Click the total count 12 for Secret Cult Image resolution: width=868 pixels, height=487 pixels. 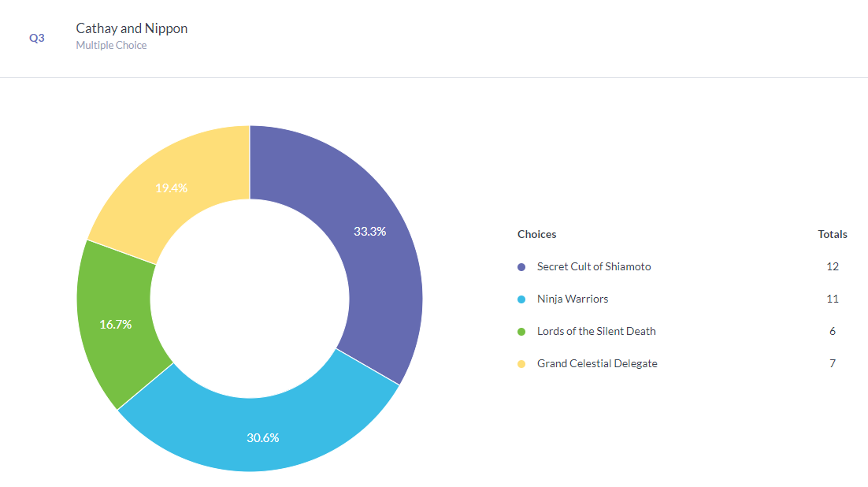click(833, 266)
